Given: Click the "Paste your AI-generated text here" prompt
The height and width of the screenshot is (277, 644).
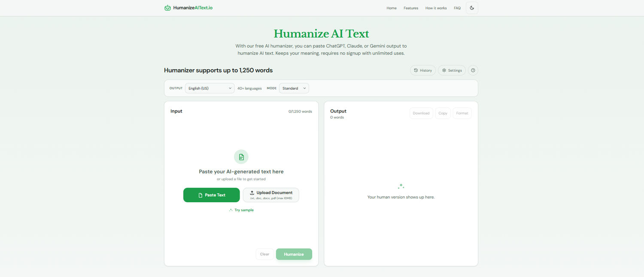Looking at the screenshot, I should (241, 172).
